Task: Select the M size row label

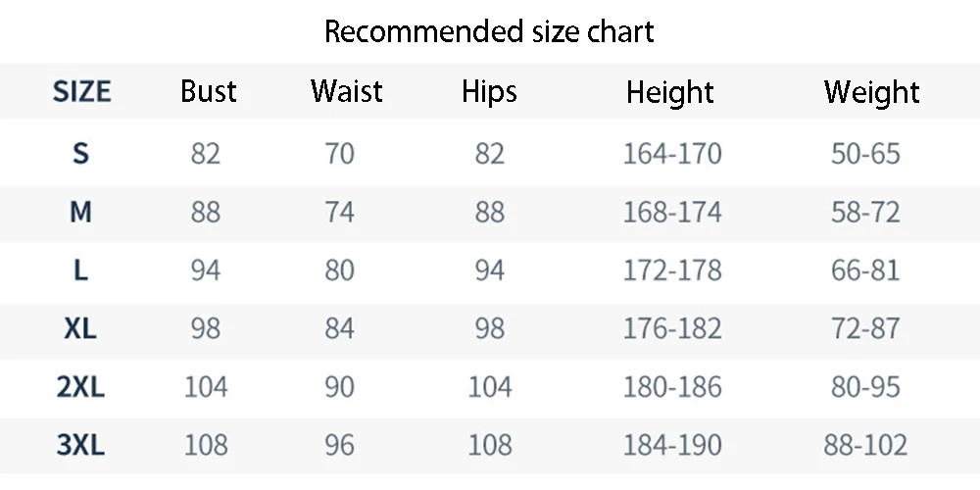Action: [x=80, y=212]
